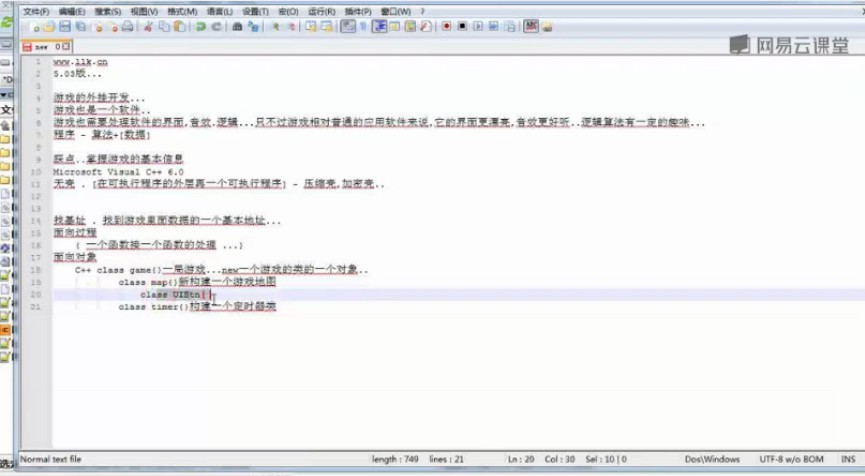Open the 搜索(S) menu

tap(108, 11)
